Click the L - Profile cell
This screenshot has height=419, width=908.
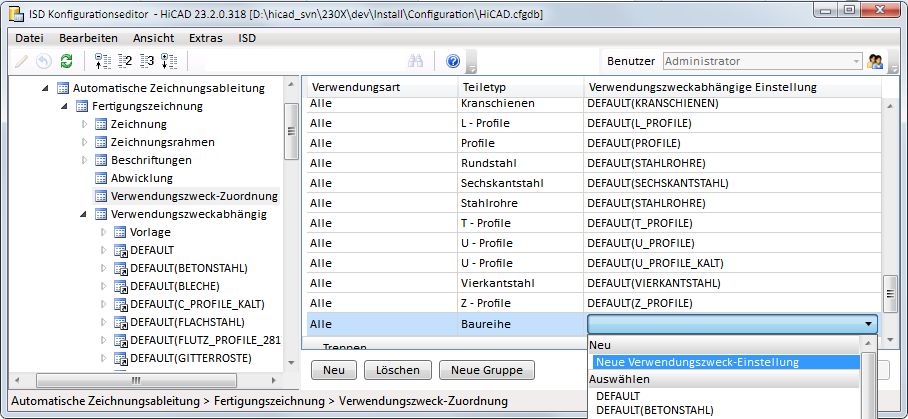pos(521,123)
